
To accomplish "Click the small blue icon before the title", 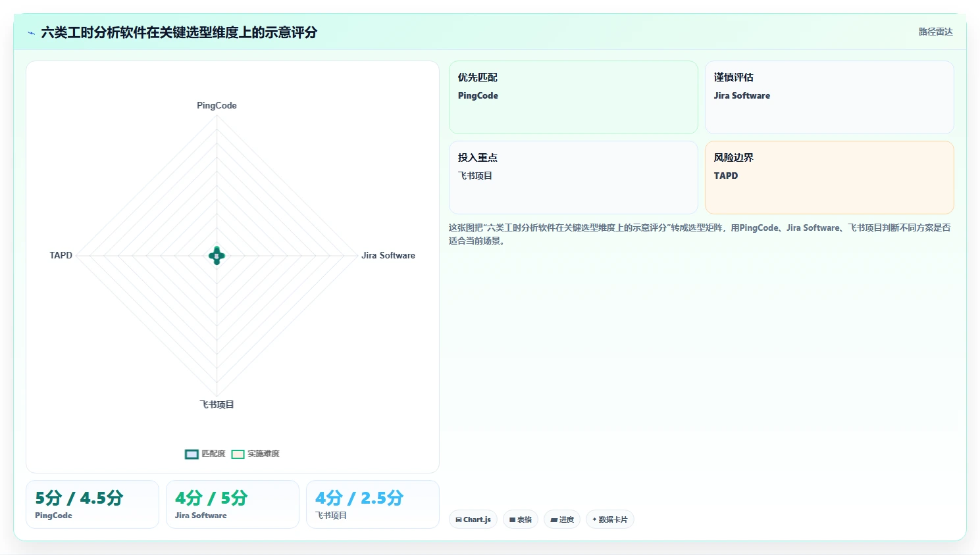I will [x=31, y=33].
